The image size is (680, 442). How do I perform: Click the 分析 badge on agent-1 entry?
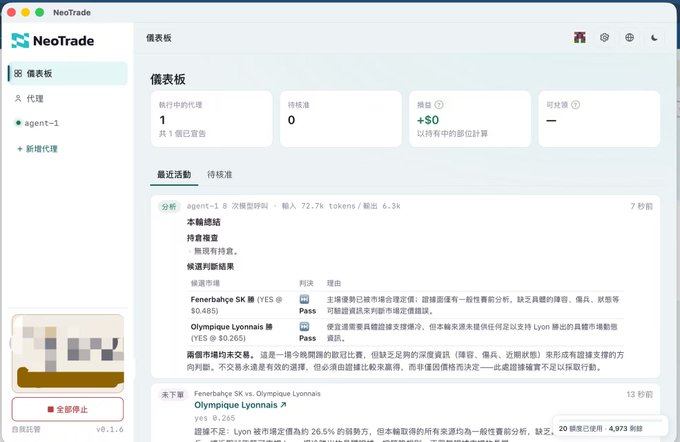tap(169, 206)
